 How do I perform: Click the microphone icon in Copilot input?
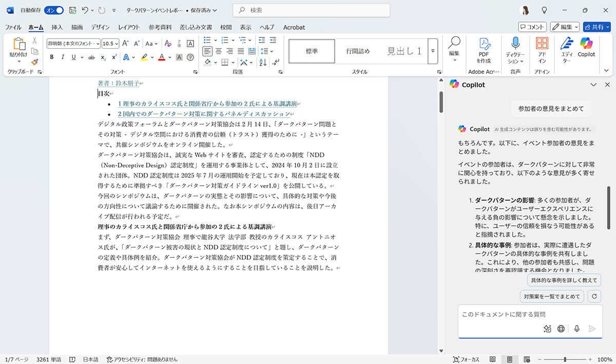577,329
